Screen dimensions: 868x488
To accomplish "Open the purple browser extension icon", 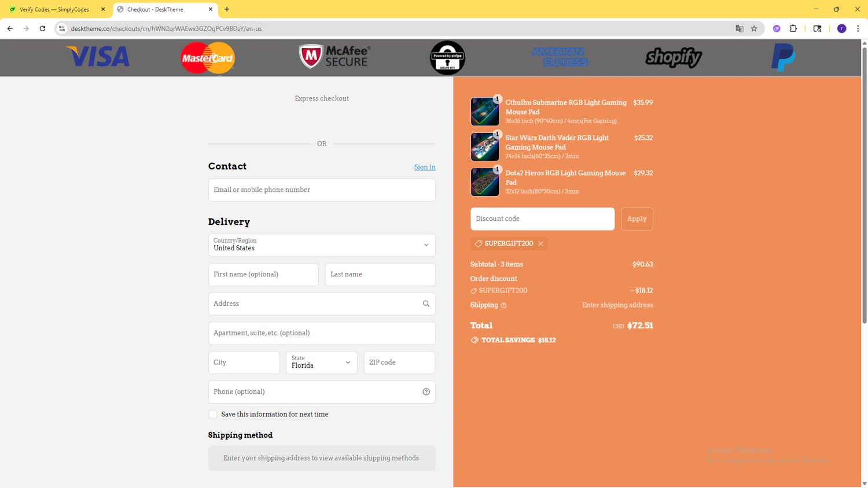I will 777,28.
